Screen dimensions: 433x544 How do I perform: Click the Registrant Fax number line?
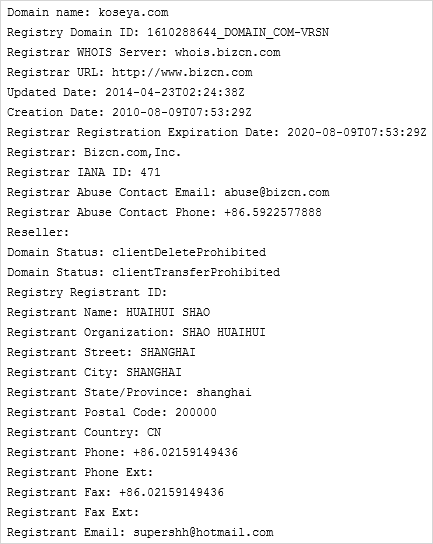[115, 492]
